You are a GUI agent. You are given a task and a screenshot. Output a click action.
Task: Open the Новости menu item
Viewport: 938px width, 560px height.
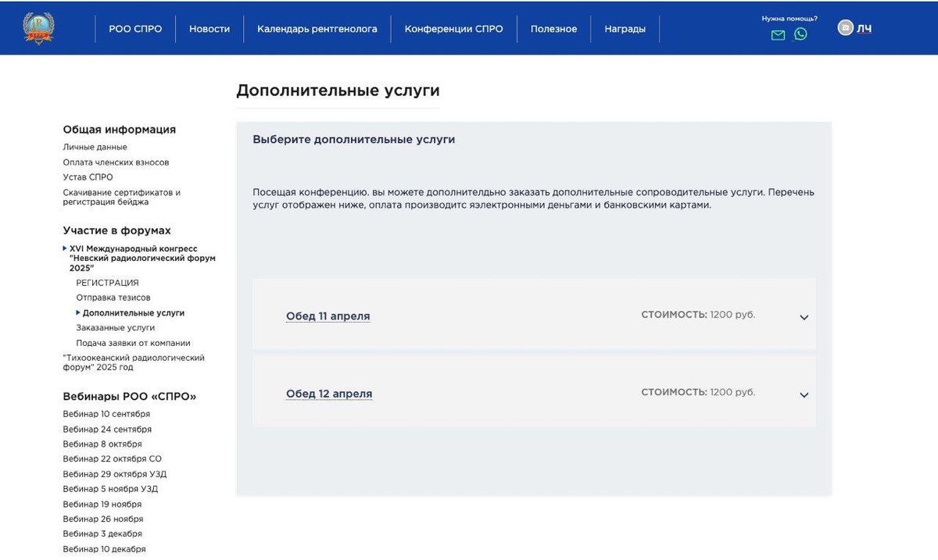coord(209,29)
